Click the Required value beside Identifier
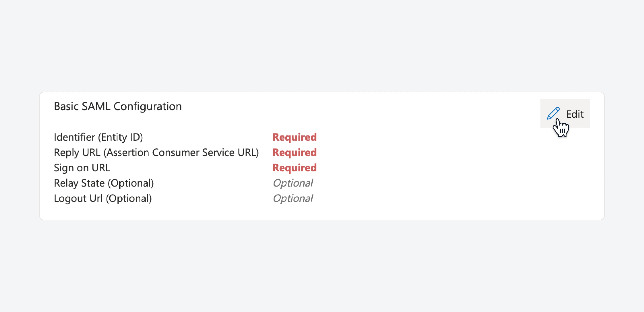Image resolution: width=644 pixels, height=312 pixels. [294, 137]
